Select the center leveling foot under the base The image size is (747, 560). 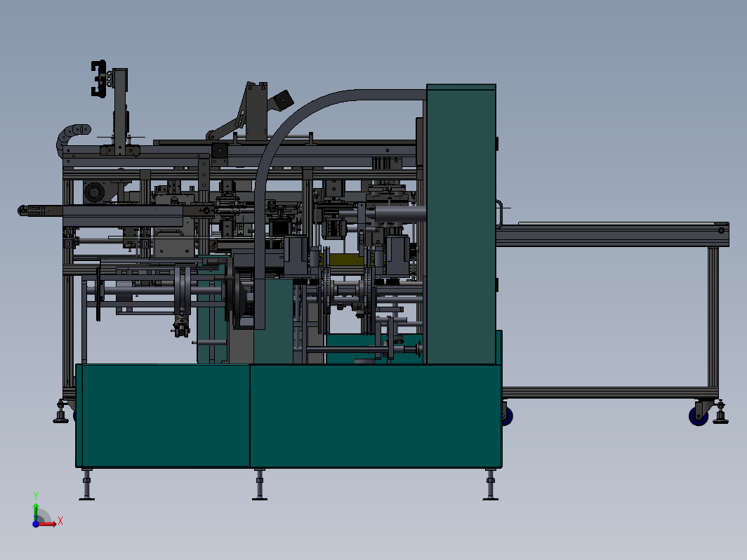coord(260,484)
